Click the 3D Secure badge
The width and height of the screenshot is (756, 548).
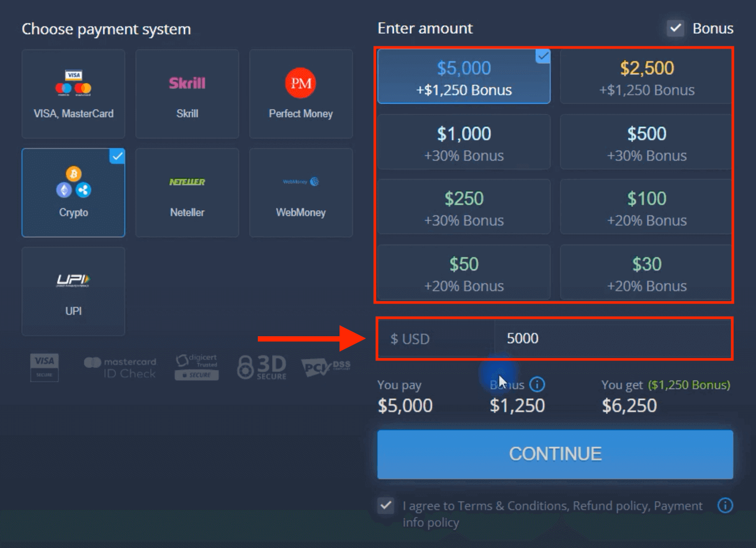click(261, 366)
